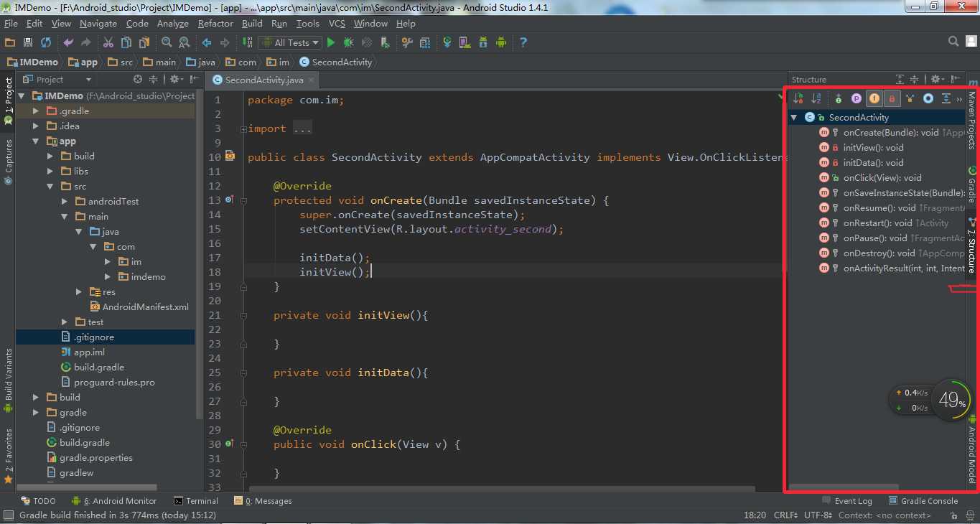
Task: Expand the imdemo package node
Action: pos(108,276)
